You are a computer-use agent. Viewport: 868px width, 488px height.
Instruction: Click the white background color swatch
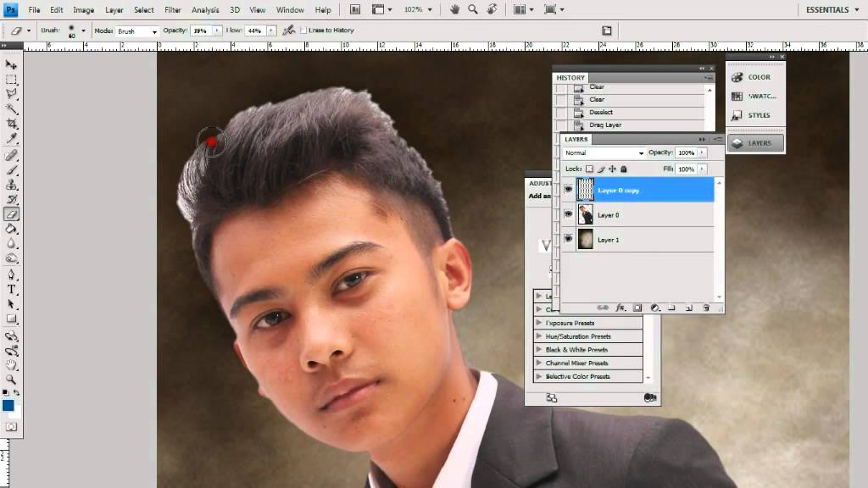pos(17,413)
